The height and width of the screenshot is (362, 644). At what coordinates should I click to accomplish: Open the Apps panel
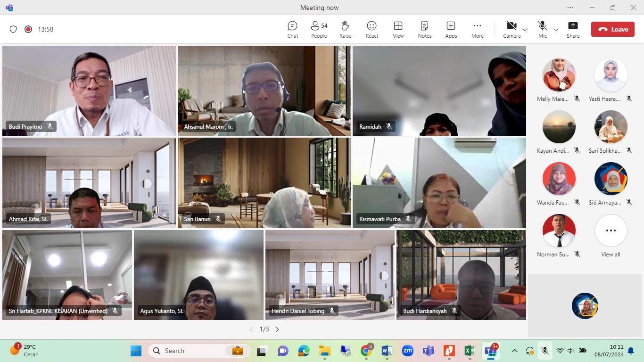coord(451,29)
